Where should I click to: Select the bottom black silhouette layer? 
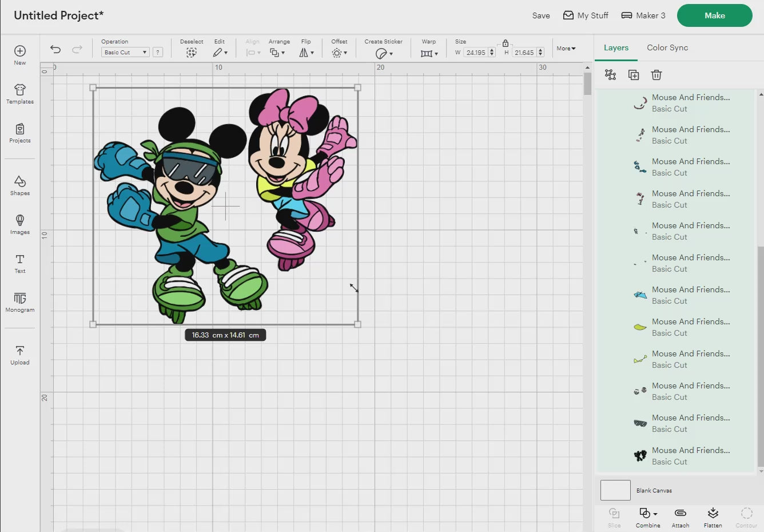[x=675, y=456]
